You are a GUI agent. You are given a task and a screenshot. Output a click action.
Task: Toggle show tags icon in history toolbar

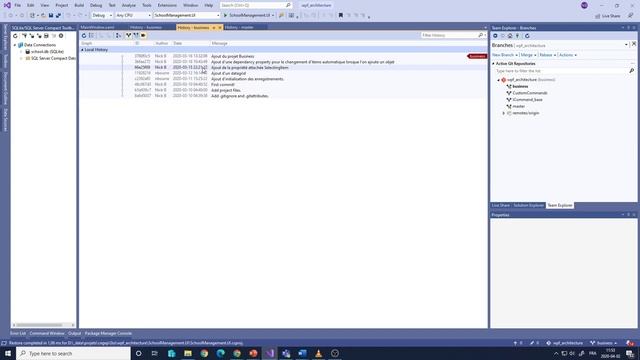pos(143,36)
